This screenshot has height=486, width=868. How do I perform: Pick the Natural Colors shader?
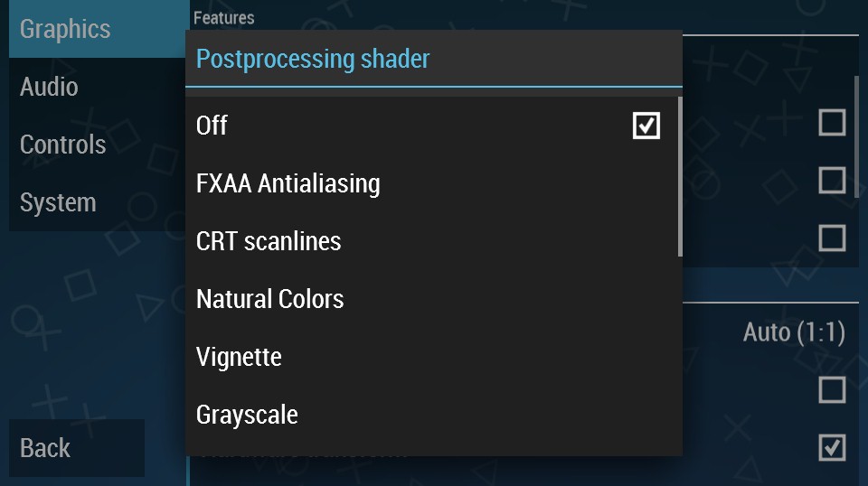pos(269,299)
